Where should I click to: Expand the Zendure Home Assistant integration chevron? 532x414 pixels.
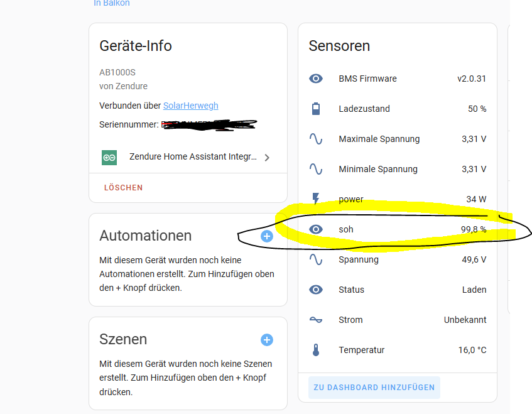coord(267,158)
